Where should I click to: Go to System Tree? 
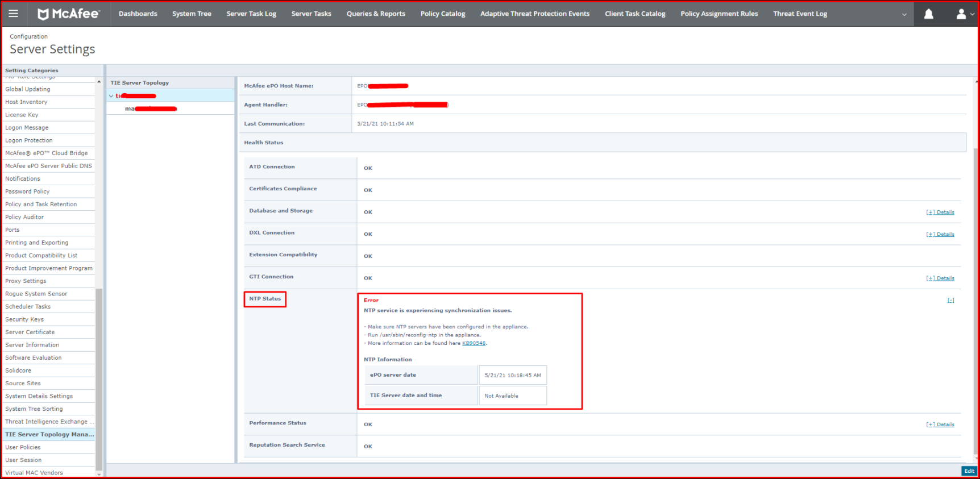tap(192, 14)
